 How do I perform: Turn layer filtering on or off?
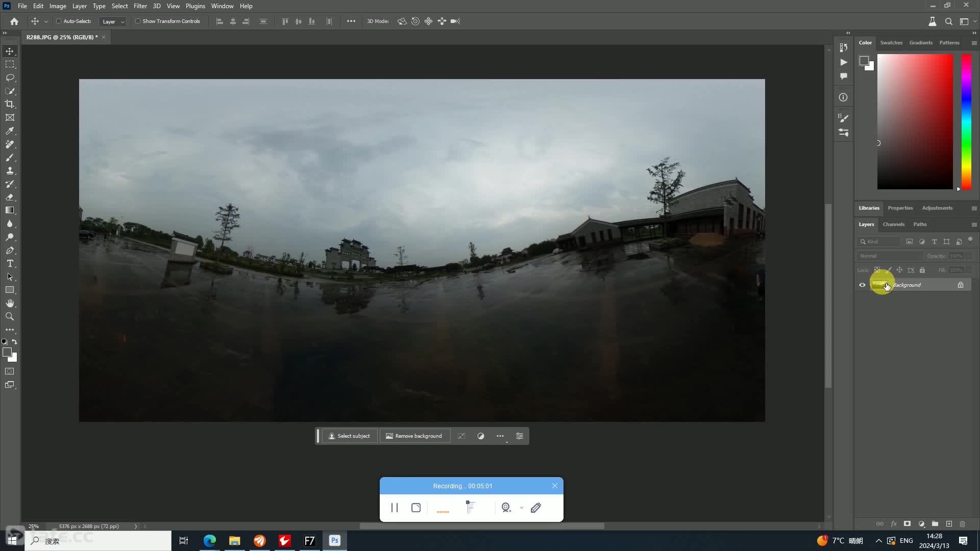click(970, 239)
